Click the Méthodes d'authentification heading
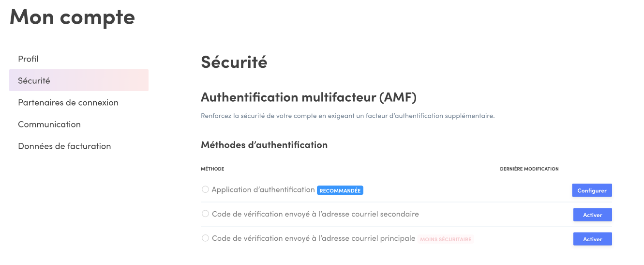 point(264,145)
